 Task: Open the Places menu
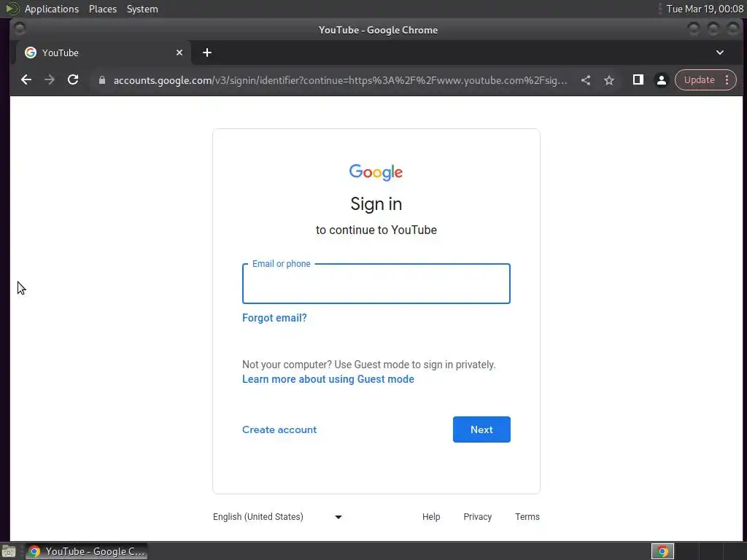point(103,9)
